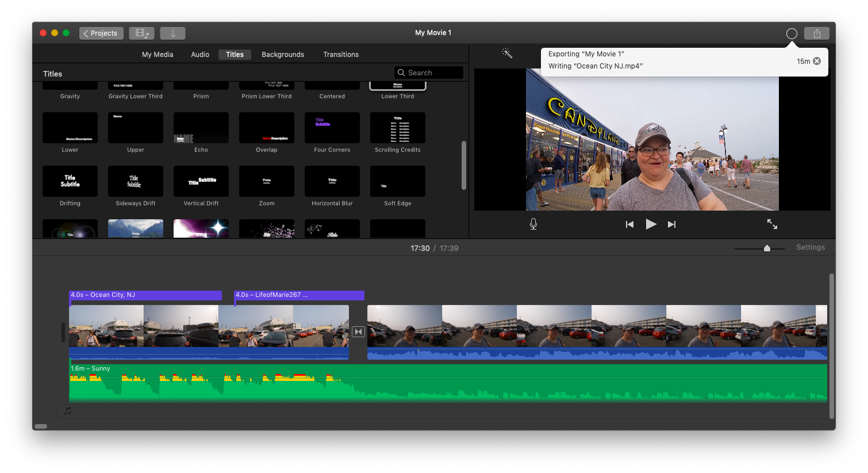The image size is (868, 473).
Task: Click the Titles browser heading
Action: point(52,74)
